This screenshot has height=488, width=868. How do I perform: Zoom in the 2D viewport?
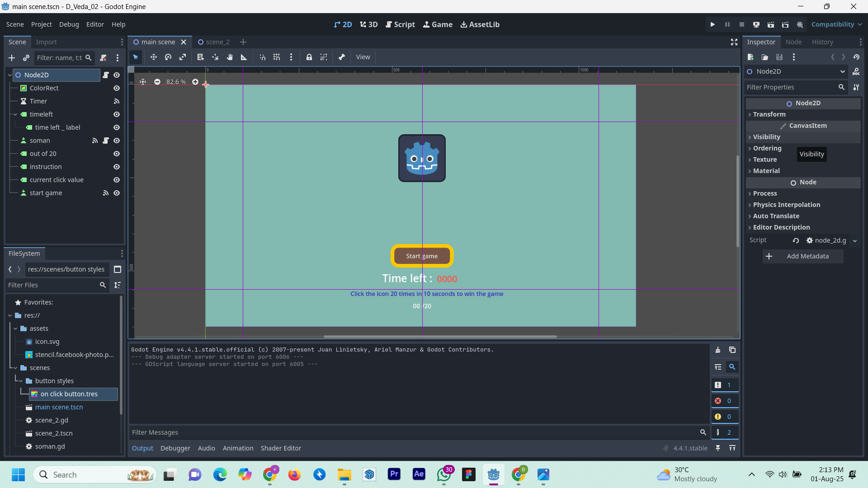[x=195, y=82]
